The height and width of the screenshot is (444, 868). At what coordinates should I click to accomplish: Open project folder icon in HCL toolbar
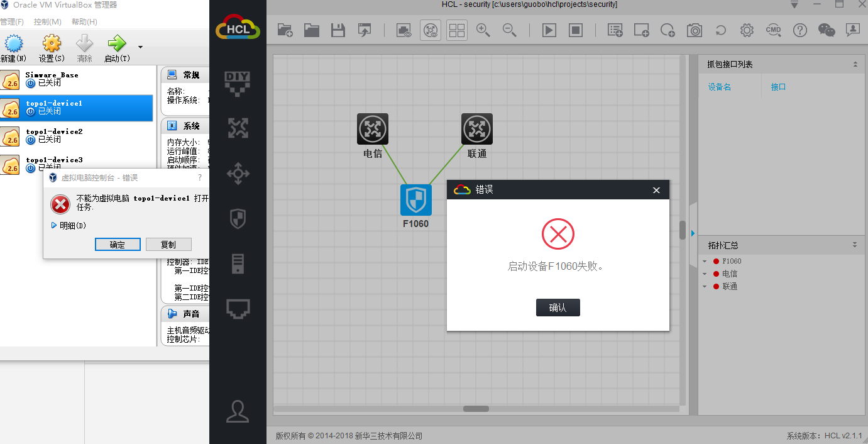coord(312,30)
